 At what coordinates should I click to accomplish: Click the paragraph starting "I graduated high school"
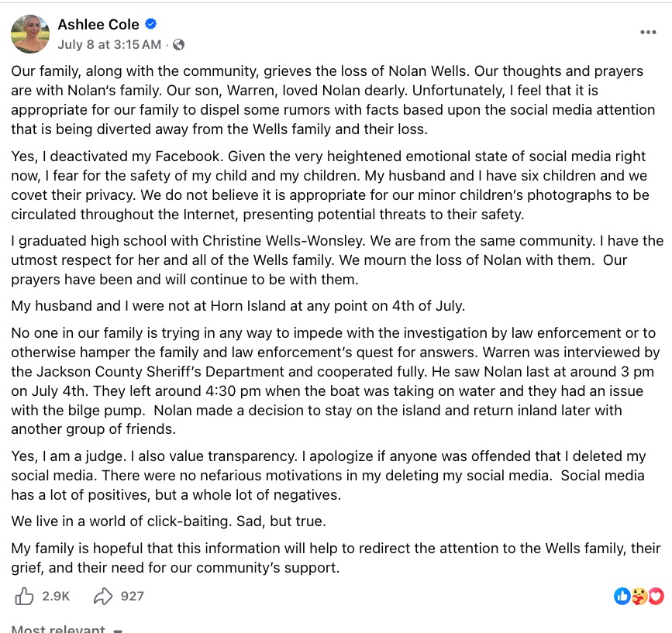[x=337, y=260]
